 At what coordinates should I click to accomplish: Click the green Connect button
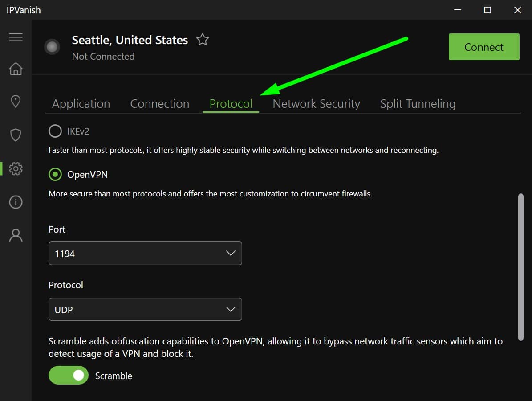[484, 47]
